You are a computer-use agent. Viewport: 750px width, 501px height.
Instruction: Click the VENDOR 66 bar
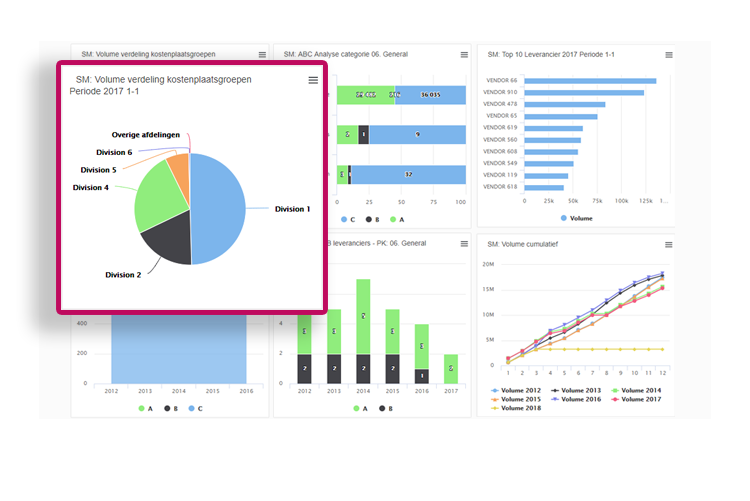(x=590, y=81)
